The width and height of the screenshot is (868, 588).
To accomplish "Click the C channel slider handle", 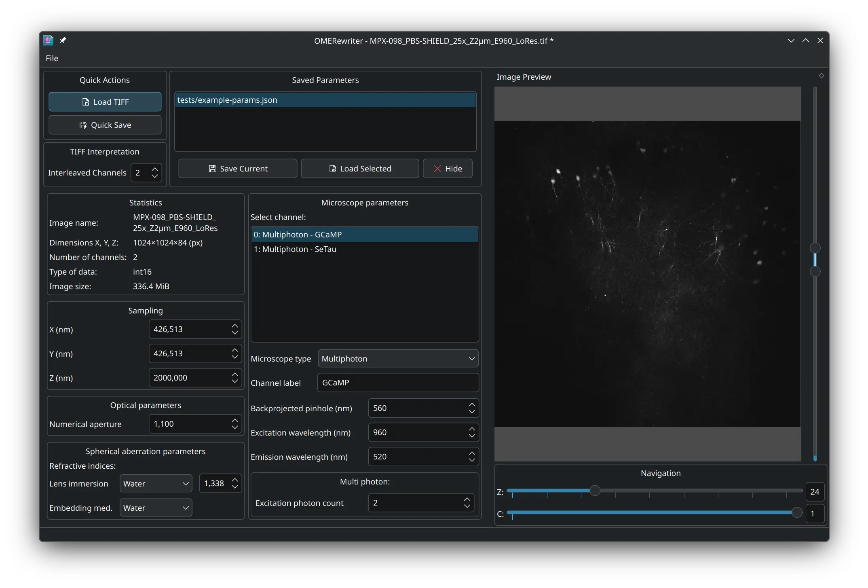I will (797, 512).
